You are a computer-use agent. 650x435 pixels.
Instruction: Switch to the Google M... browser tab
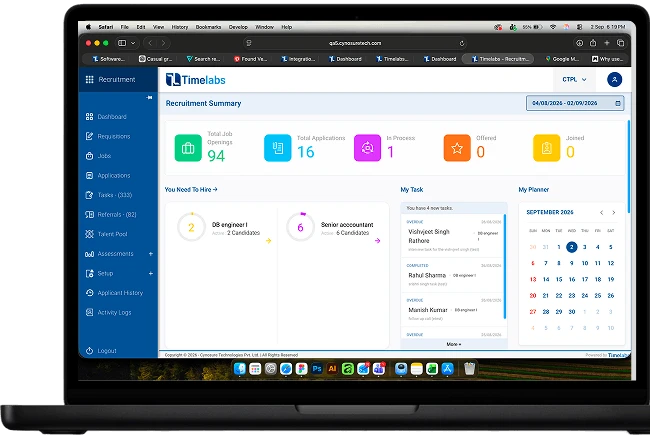(562, 59)
